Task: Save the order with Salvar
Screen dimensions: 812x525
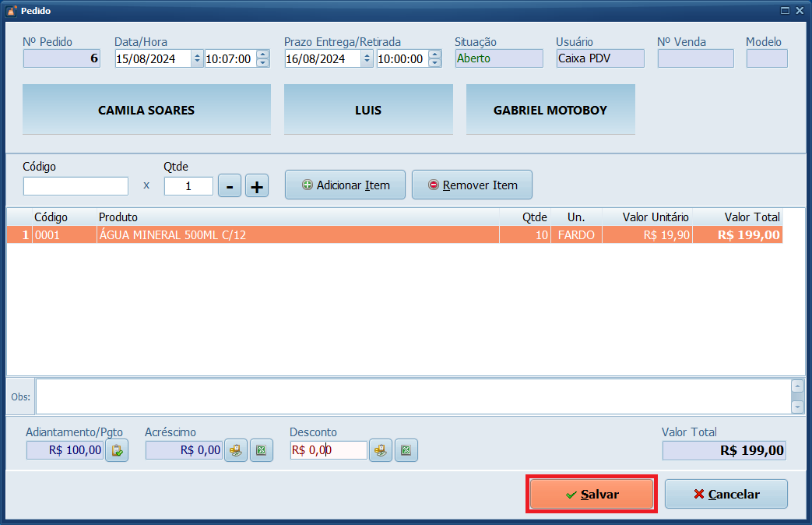Action: pos(592,494)
